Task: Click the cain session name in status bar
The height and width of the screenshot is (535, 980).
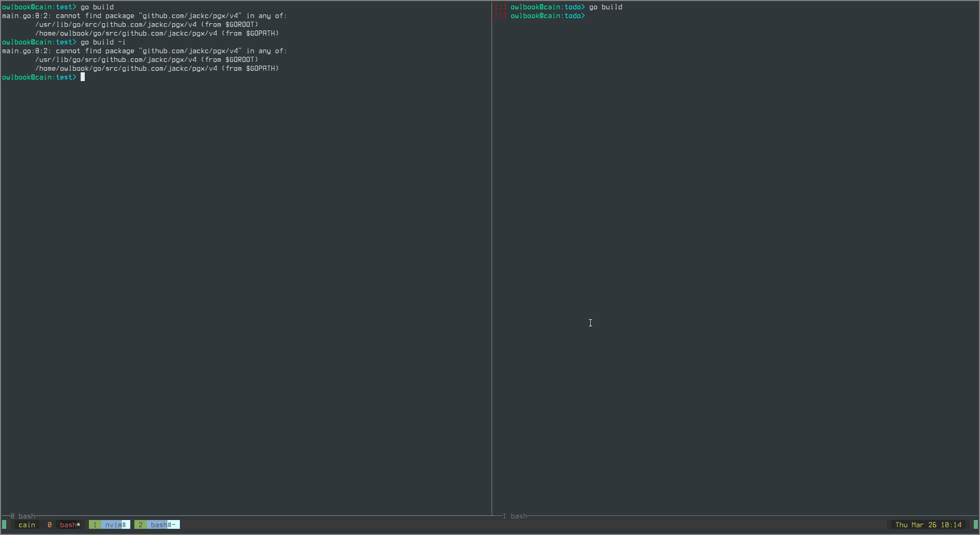Action: pyautogui.click(x=27, y=525)
